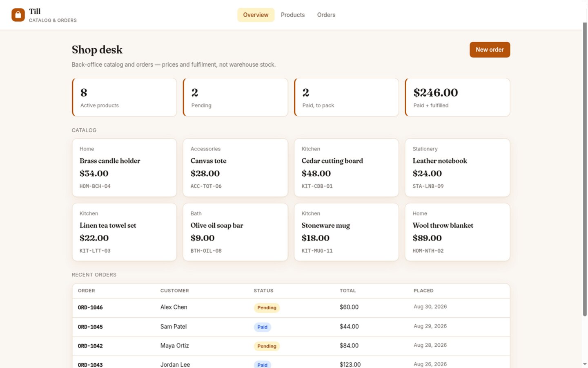Viewport: 588px width, 368px height.
Task: Click order number ORD-1046
Action: point(90,307)
